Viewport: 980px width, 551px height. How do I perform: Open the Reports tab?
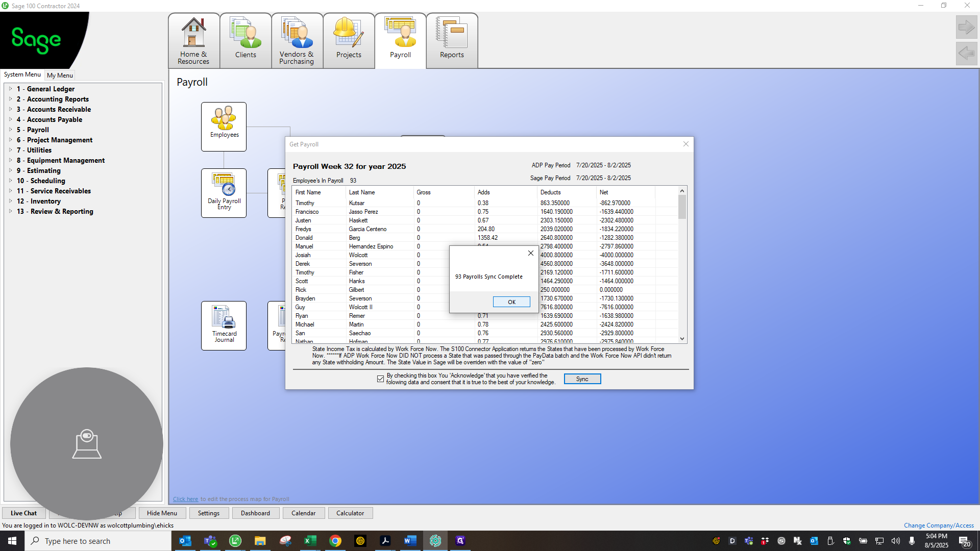coord(452,41)
